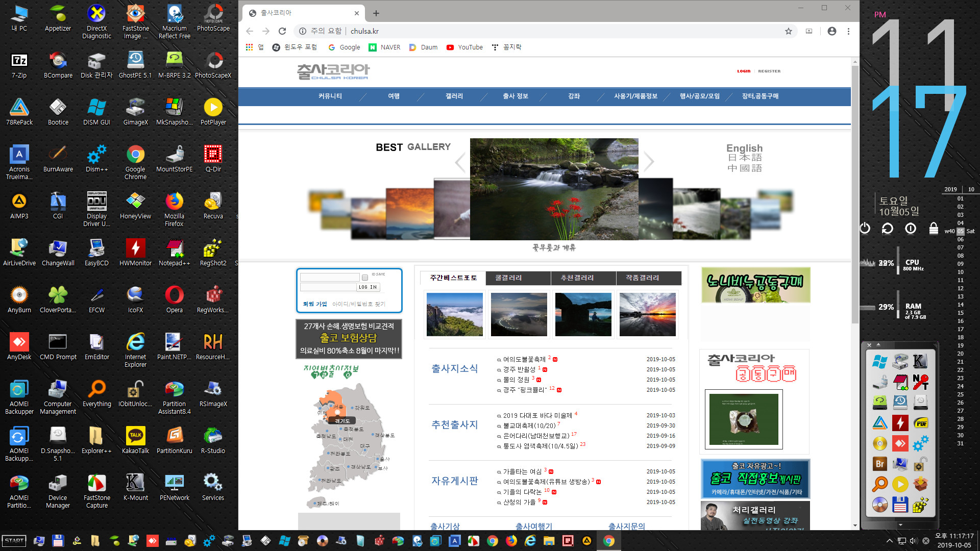Open Internet Explorer desktop icon
Screen dimensions: 980x551
(135, 350)
